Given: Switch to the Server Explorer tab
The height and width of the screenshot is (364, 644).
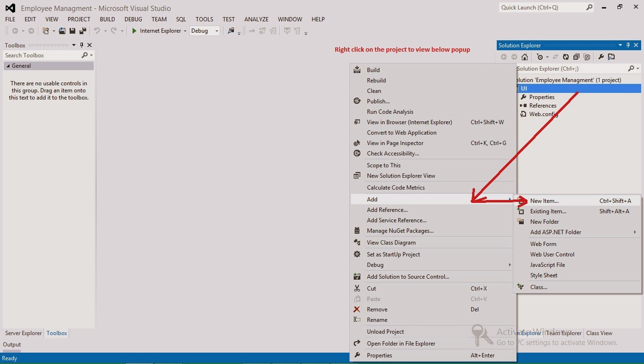Looking at the screenshot, I should click(23, 333).
